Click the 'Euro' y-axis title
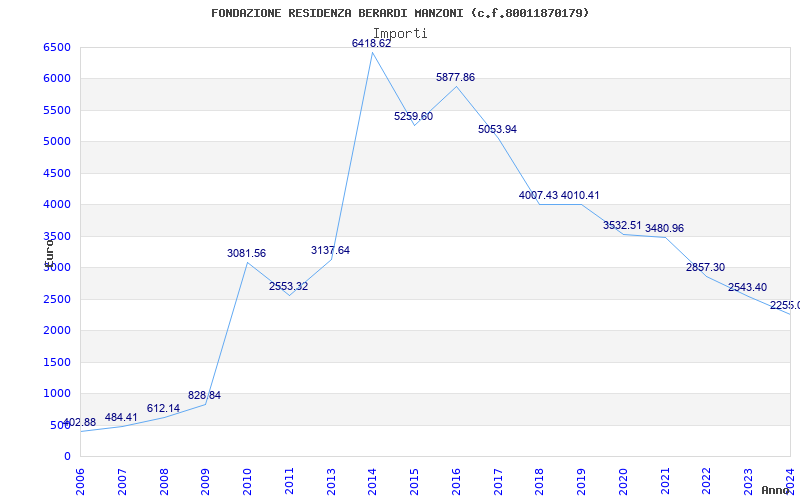The width and height of the screenshot is (800, 500). click(49, 253)
